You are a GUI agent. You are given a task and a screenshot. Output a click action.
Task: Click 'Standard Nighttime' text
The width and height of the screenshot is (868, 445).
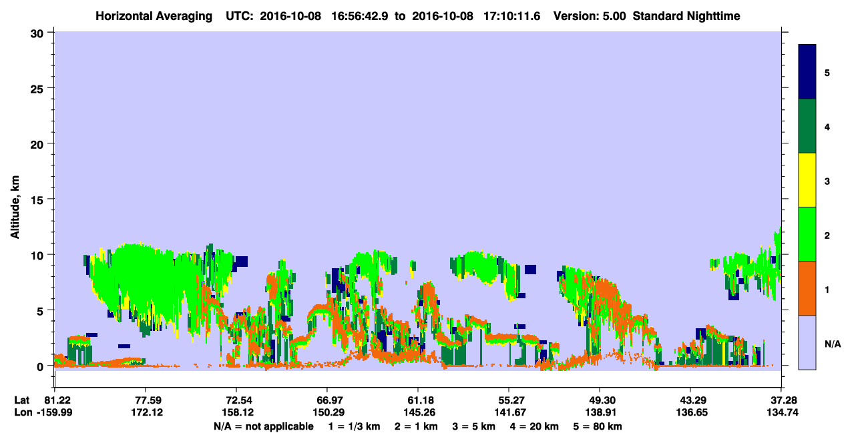click(x=686, y=16)
